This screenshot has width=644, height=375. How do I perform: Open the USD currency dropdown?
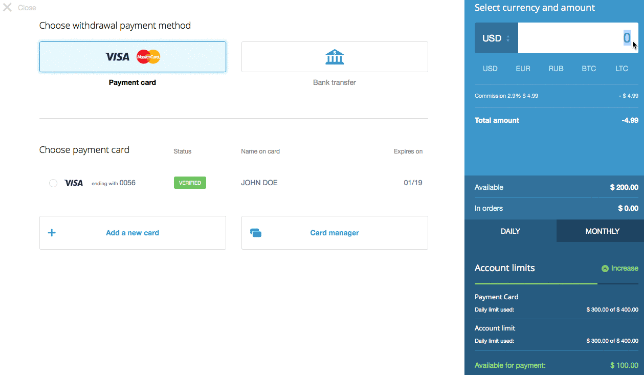tap(496, 38)
